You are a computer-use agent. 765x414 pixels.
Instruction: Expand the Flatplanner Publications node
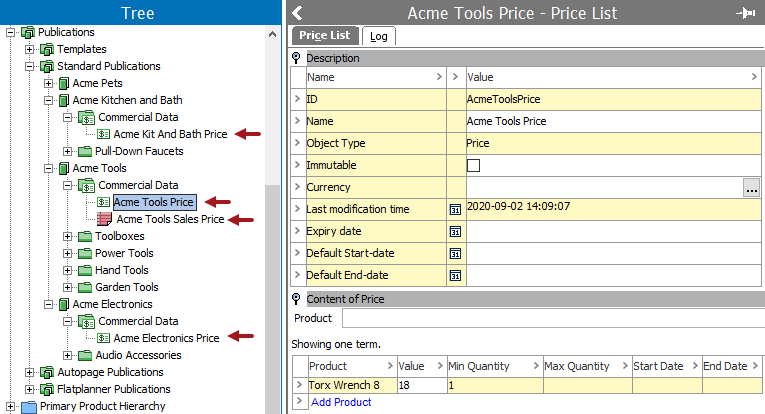pyautogui.click(x=30, y=390)
